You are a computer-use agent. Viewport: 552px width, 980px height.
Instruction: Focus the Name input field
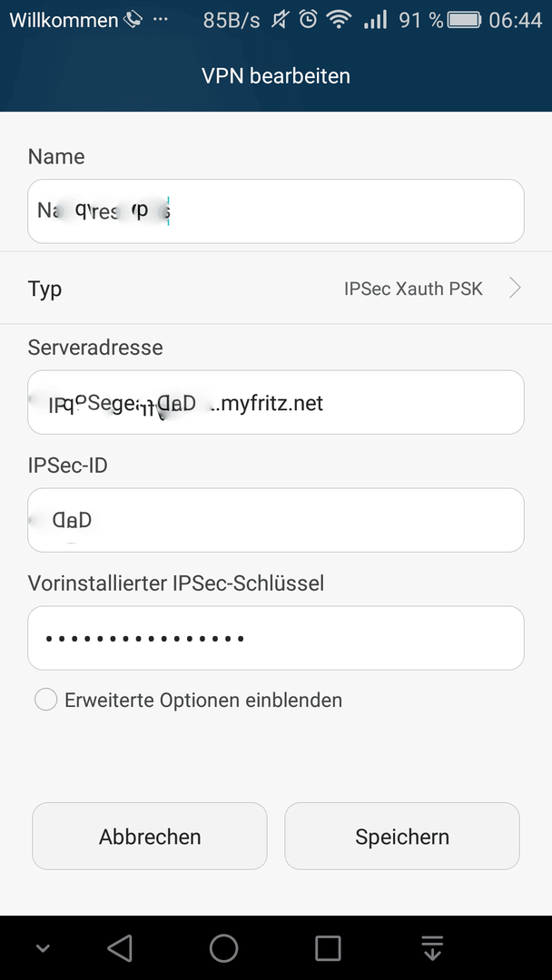tap(276, 211)
